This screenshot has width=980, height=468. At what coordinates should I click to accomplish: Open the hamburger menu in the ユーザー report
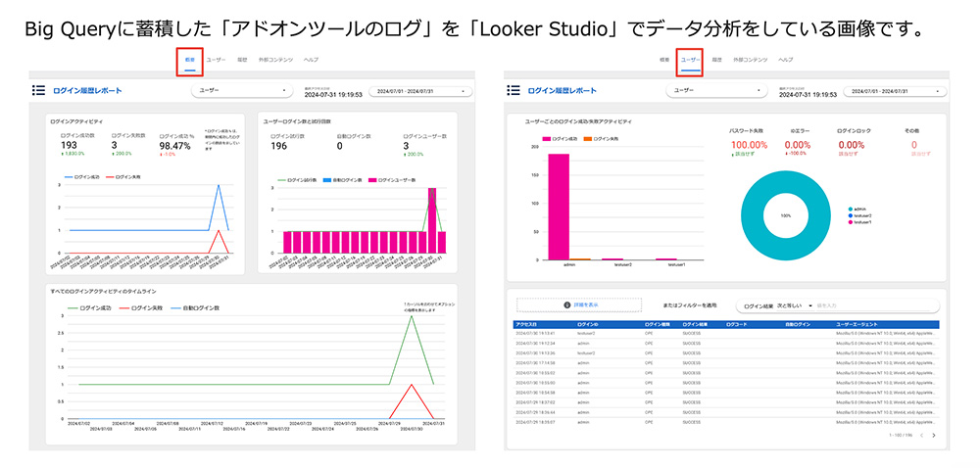click(x=514, y=90)
